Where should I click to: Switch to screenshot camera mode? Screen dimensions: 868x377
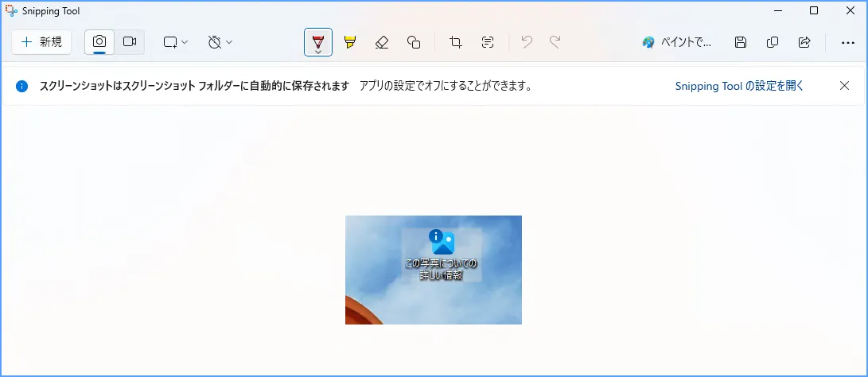[x=99, y=42]
